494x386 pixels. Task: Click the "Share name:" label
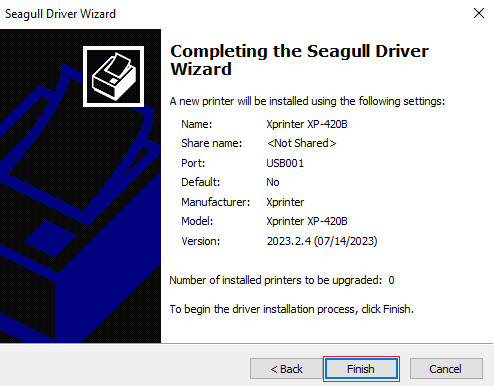point(211,143)
